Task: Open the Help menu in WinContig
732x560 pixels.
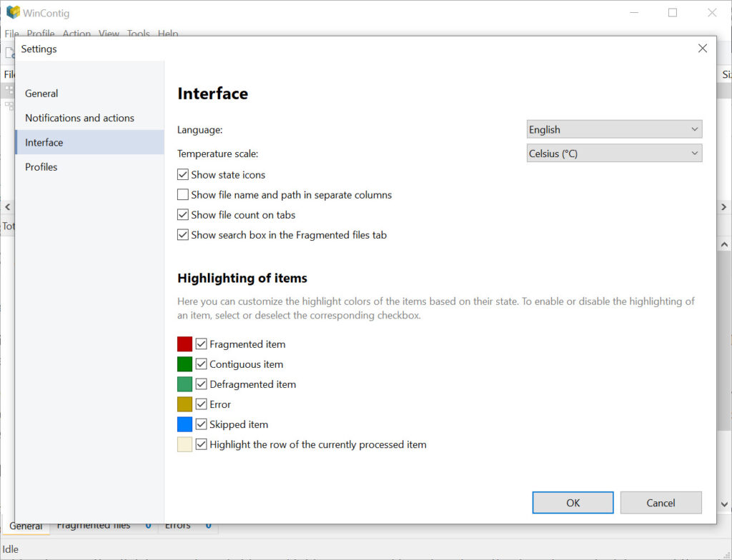Action: (167, 33)
